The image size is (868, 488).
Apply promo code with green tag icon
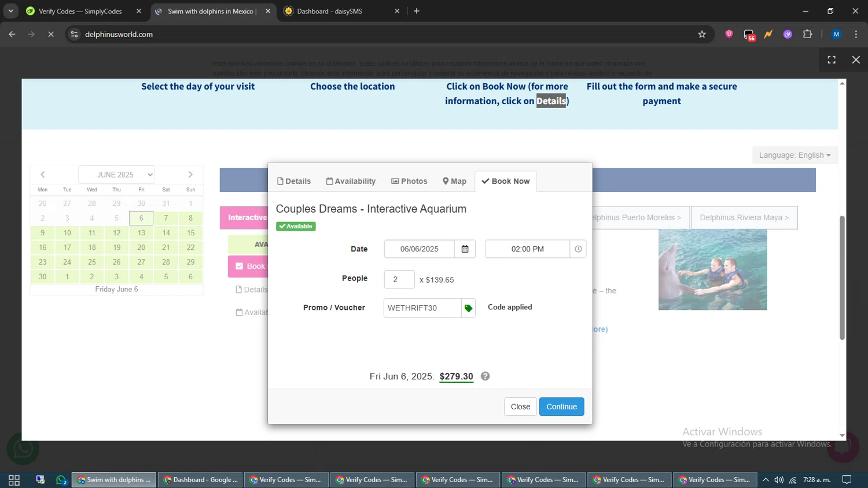click(x=469, y=308)
